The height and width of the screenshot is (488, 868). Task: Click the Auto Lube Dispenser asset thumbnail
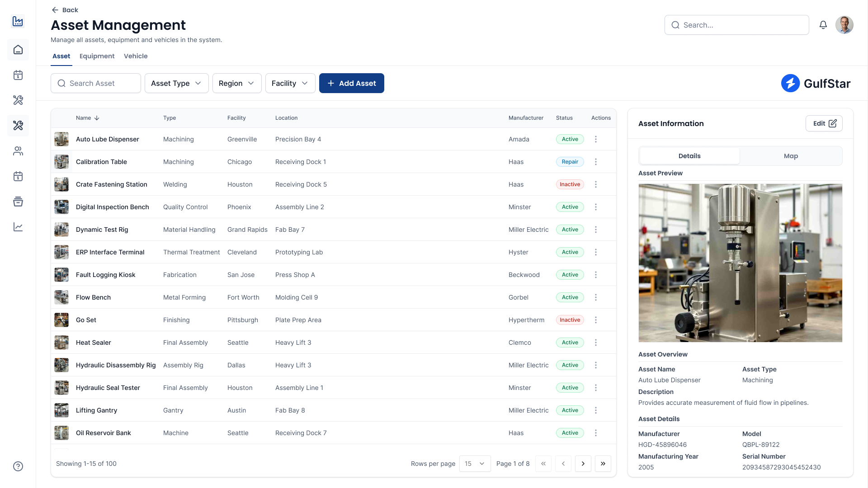(61, 139)
